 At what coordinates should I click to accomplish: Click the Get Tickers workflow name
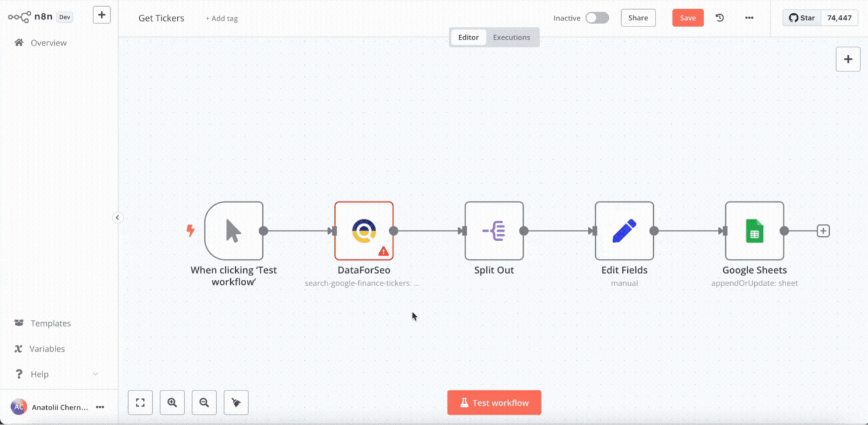161,18
